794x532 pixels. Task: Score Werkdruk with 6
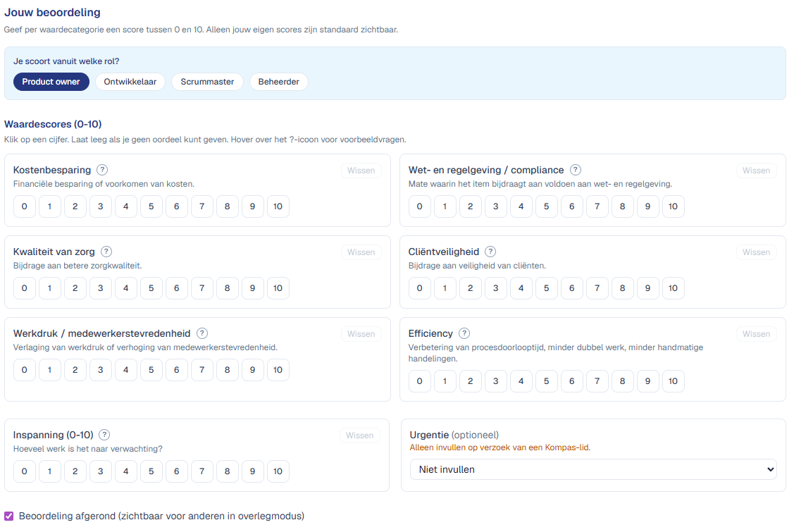click(176, 369)
